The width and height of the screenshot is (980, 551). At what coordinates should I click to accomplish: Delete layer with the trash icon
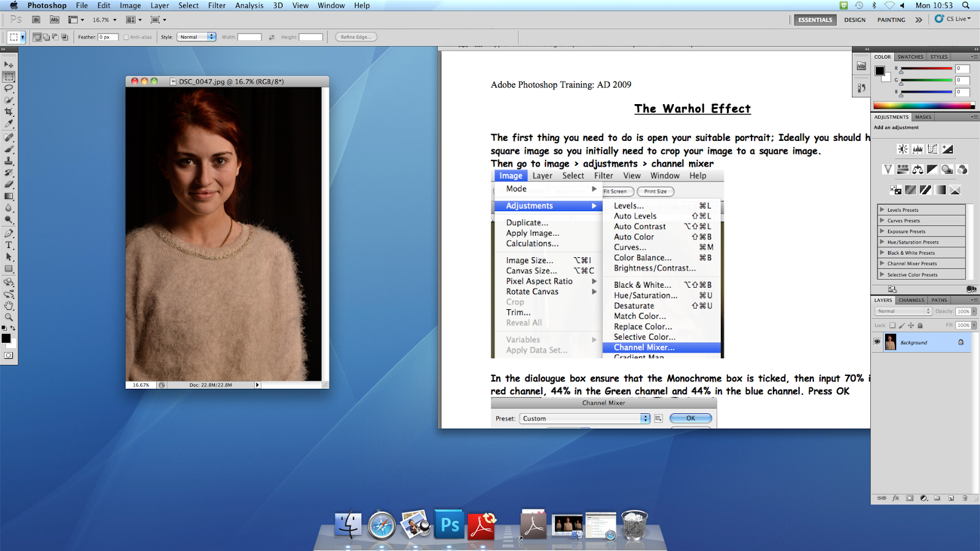(x=965, y=498)
